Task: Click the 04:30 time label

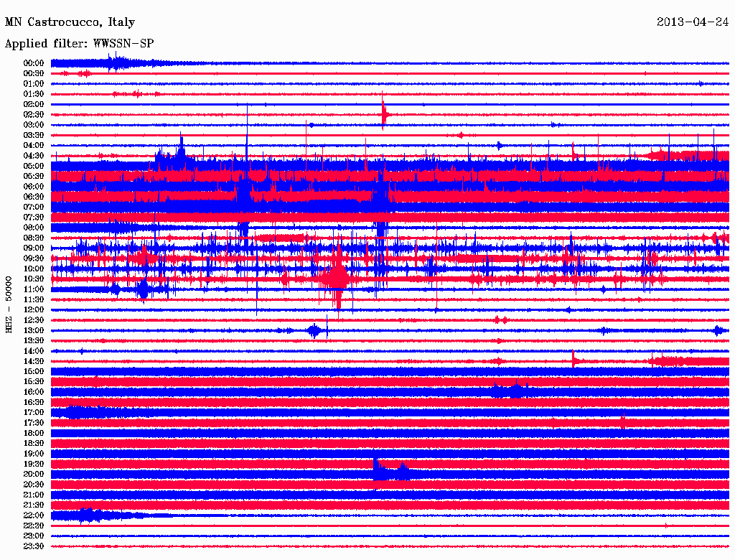Action: pyautogui.click(x=33, y=156)
